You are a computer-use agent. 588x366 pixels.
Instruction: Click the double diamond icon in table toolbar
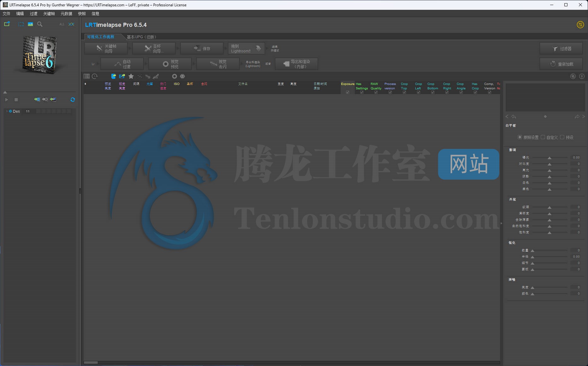[x=182, y=76]
